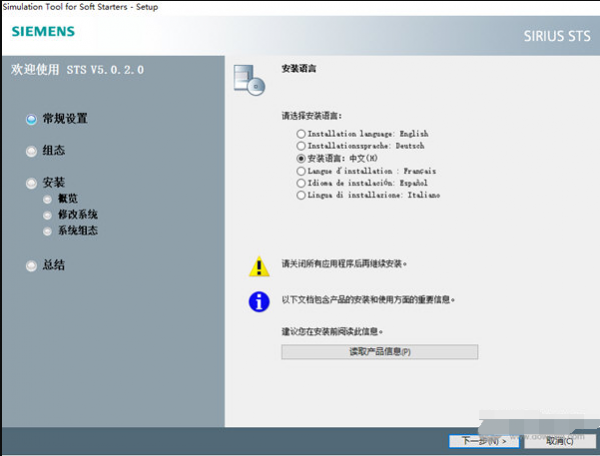Click the 请选择安装语言 prompt text

pos(311,116)
